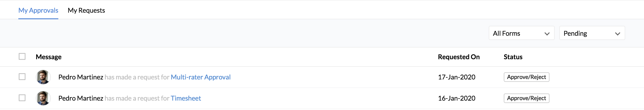The image size is (644, 110).
Task: Select the Timesheet request row checkbox
Action: (22, 98)
